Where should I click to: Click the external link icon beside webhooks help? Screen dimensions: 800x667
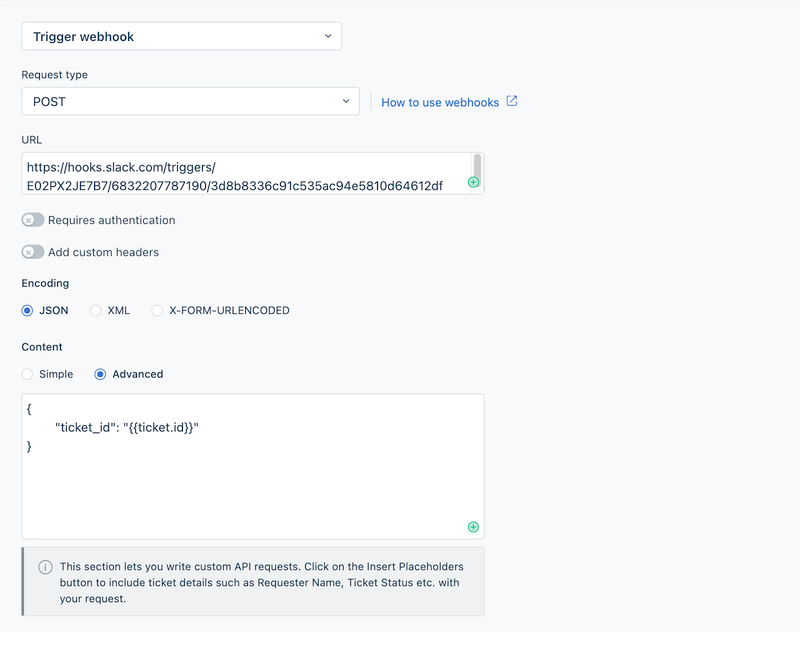(x=512, y=101)
